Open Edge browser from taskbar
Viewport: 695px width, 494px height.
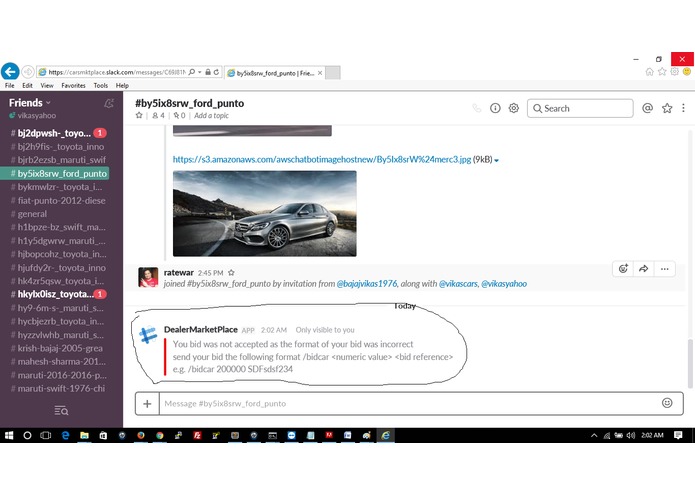point(66,436)
